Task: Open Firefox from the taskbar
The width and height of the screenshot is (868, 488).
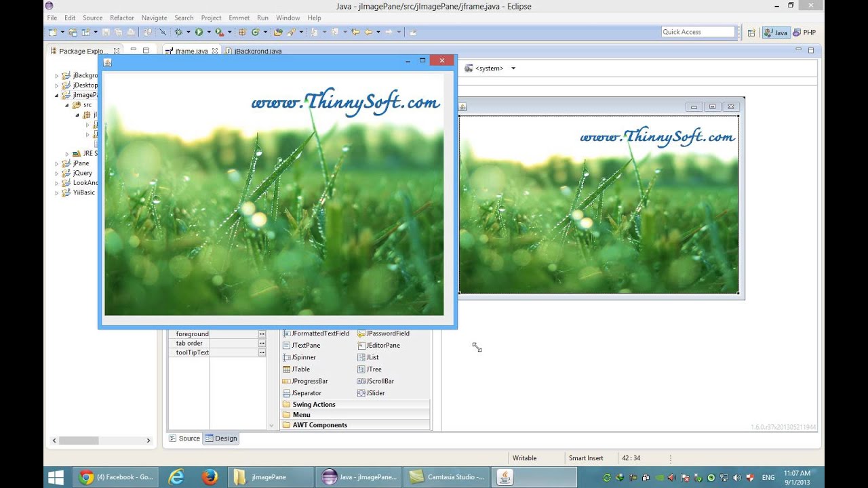Action: 210,476
